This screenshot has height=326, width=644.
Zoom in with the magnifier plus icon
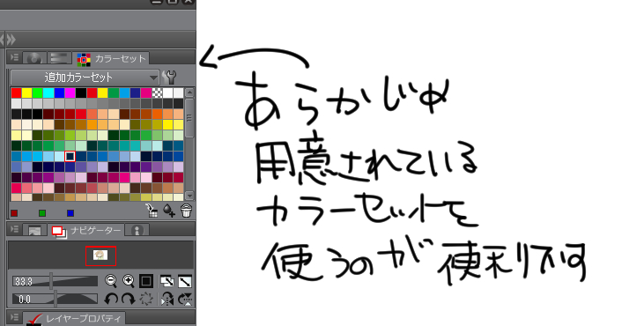coord(129,281)
